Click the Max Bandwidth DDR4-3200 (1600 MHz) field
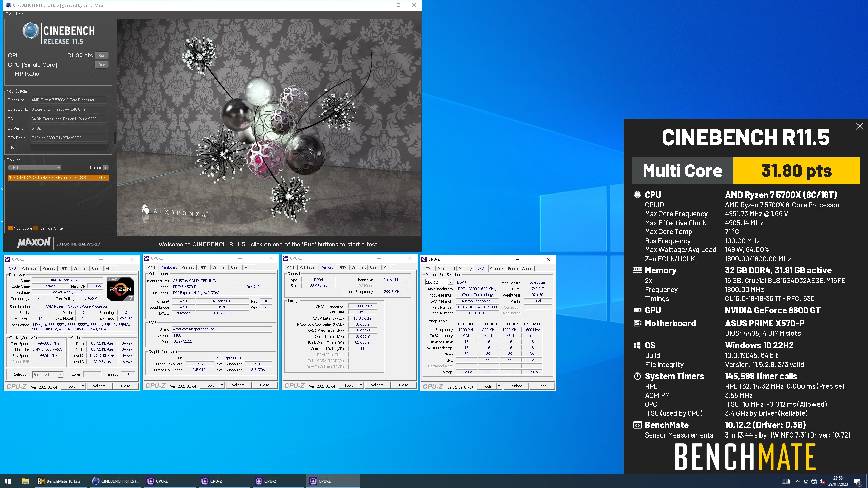 tap(477, 289)
